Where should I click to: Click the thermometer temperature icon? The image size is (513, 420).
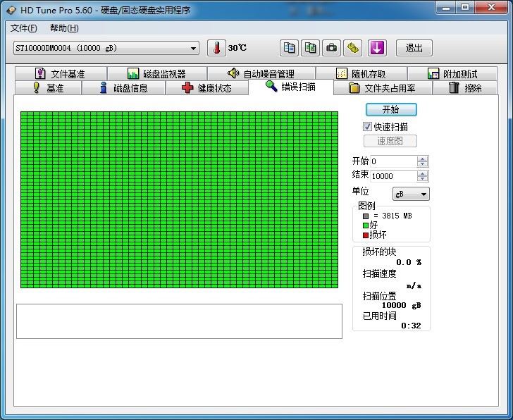pos(217,48)
